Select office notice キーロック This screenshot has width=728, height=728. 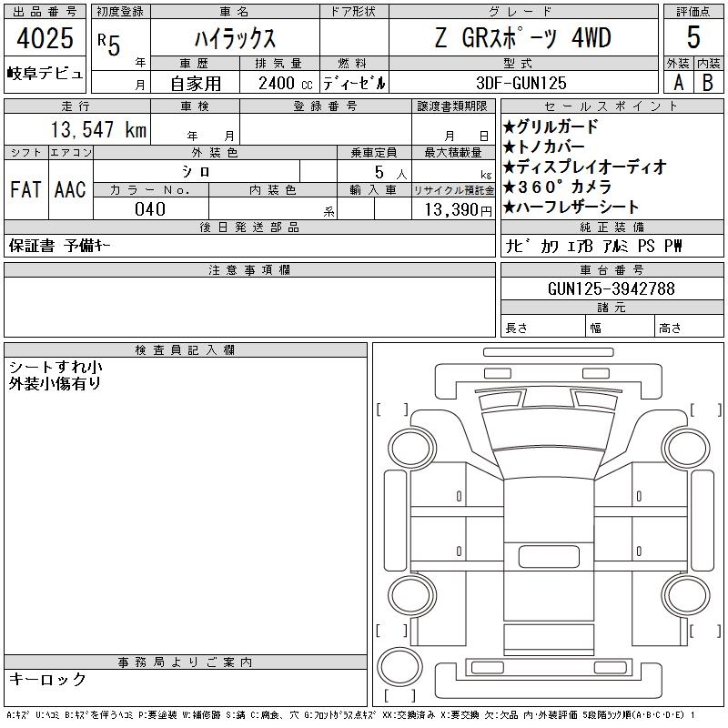(47, 679)
